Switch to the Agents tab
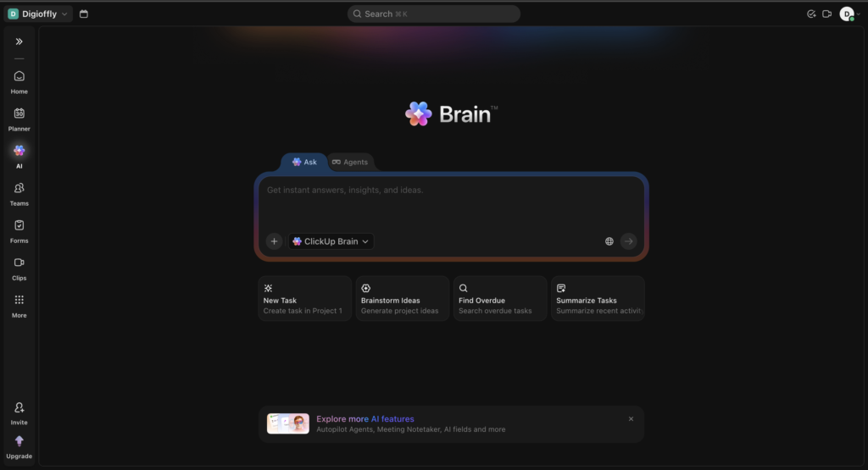The height and width of the screenshot is (470, 868). click(x=350, y=162)
